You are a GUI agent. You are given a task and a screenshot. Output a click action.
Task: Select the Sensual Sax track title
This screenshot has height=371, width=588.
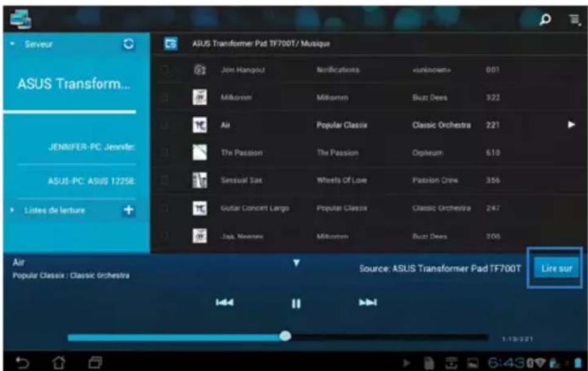click(241, 181)
